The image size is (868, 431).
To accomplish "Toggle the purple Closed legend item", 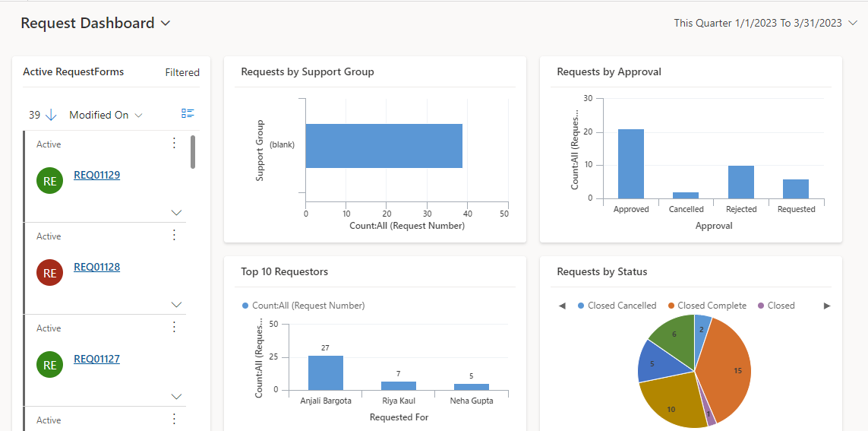I will pos(776,306).
